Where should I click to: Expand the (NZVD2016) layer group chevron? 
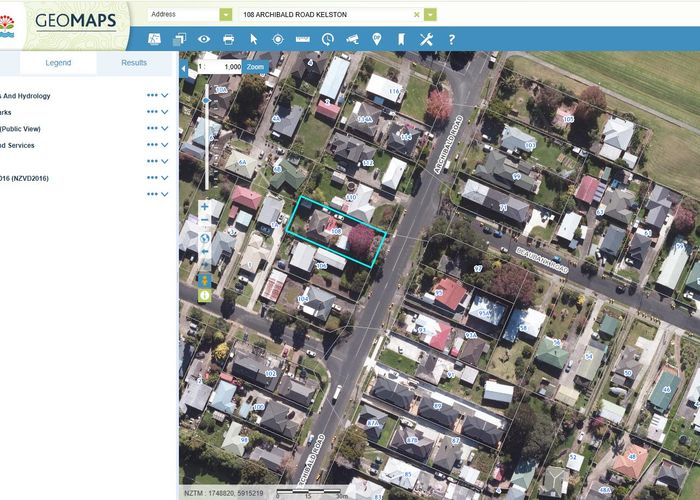coord(165,178)
